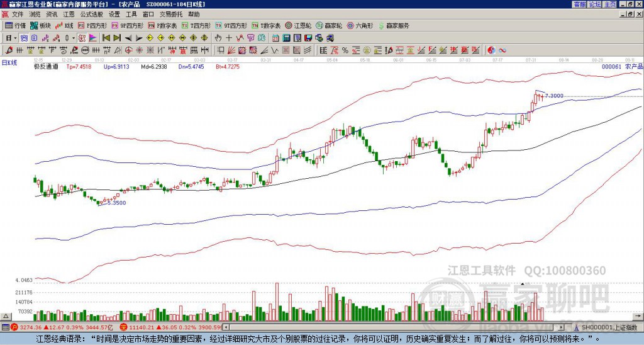Click the Shanghai index 3274.36 status value

click(31, 327)
